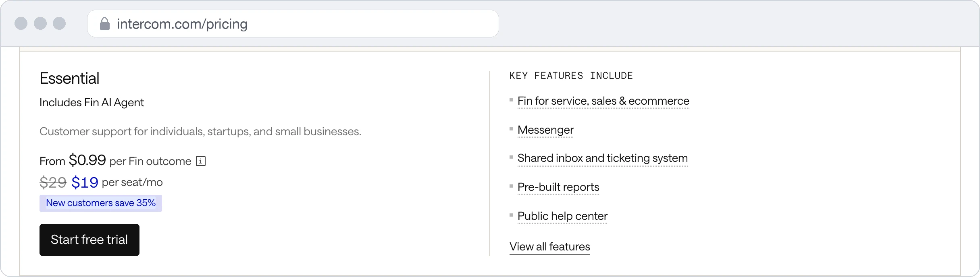This screenshot has width=980, height=277.
Task: Click the Start free trial button
Action: [89, 240]
